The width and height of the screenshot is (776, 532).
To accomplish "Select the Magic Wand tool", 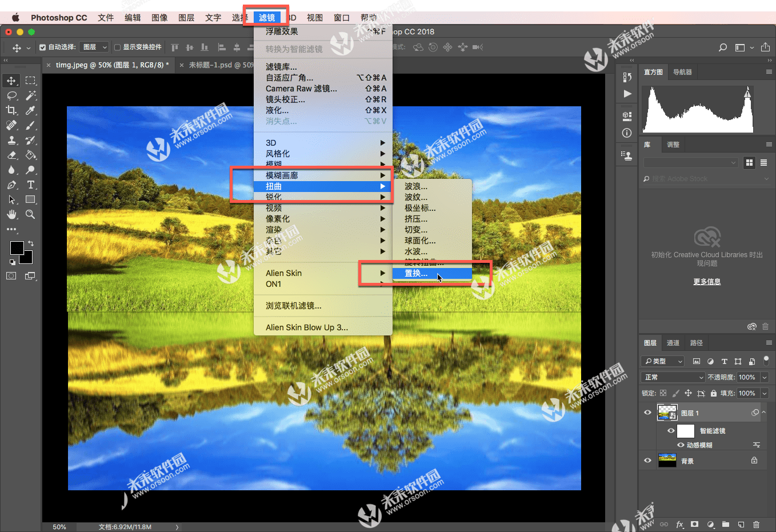I will (x=31, y=95).
